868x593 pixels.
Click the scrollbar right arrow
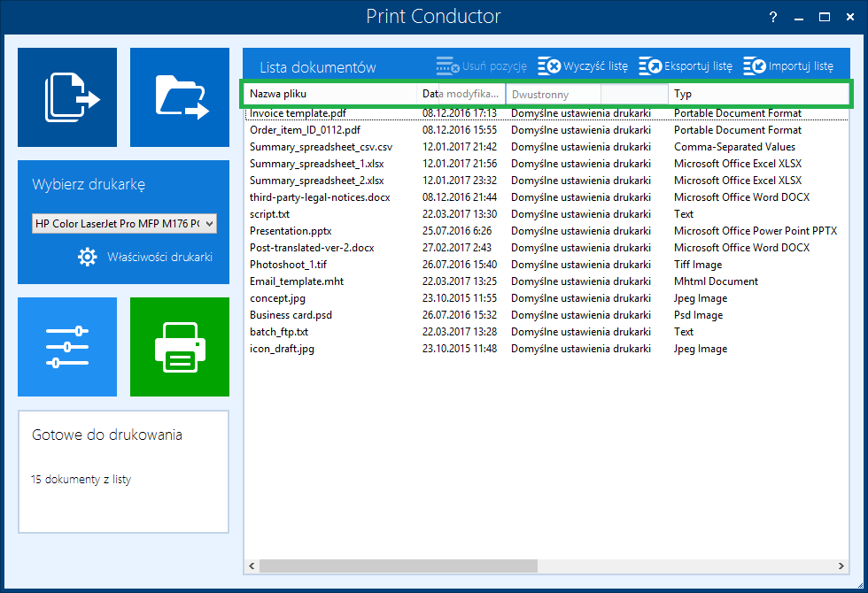pos(841,566)
